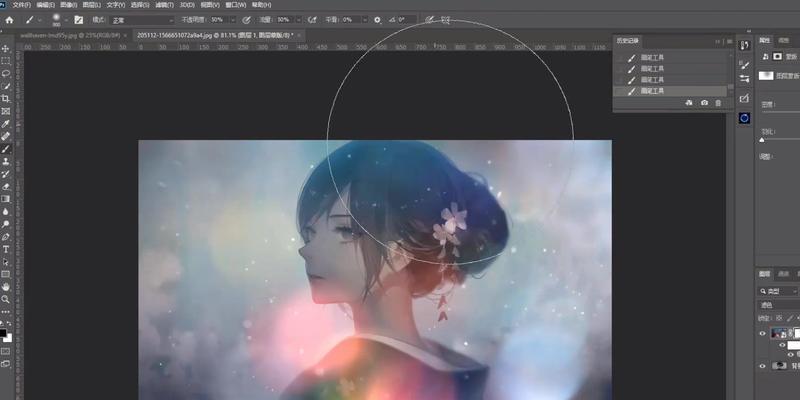Open the 编辑(E) menu
Viewport: 800px width, 400px height.
[46, 5]
